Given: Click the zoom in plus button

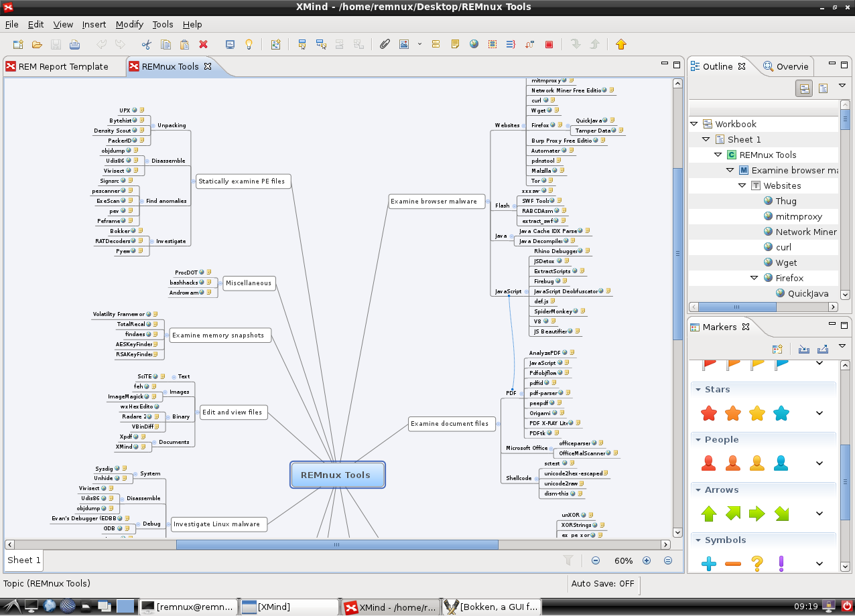Looking at the screenshot, I should (647, 560).
